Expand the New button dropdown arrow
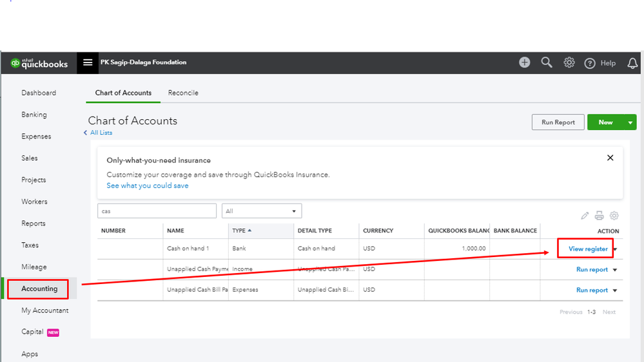Image resolution: width=644 pixels, height=362 pixels. pyautogui.click(x=630, y=122)
